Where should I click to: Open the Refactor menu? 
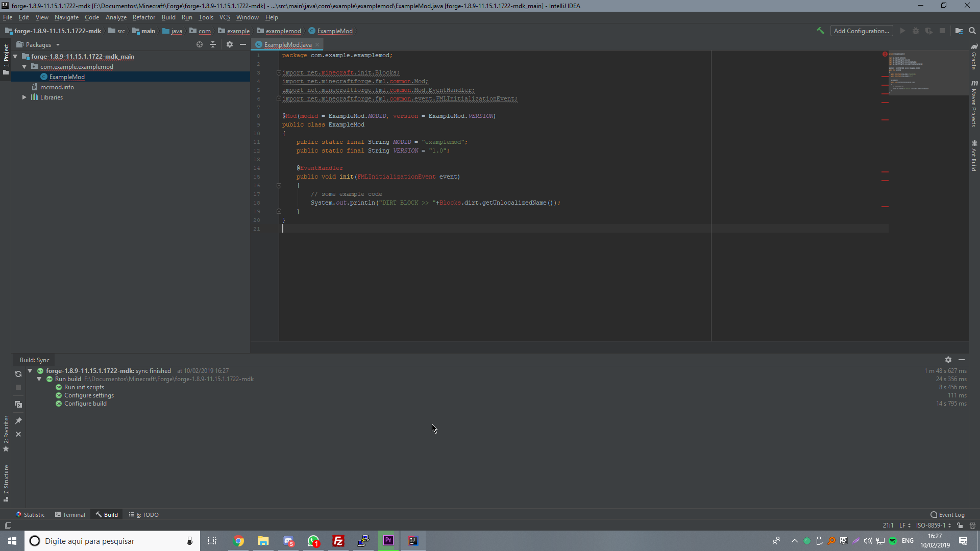coord(144,17)
